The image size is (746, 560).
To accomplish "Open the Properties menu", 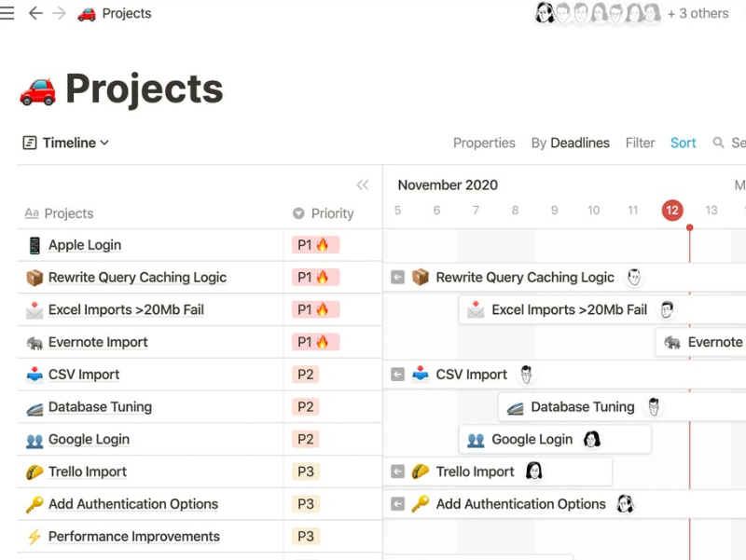I will [484, 143].
